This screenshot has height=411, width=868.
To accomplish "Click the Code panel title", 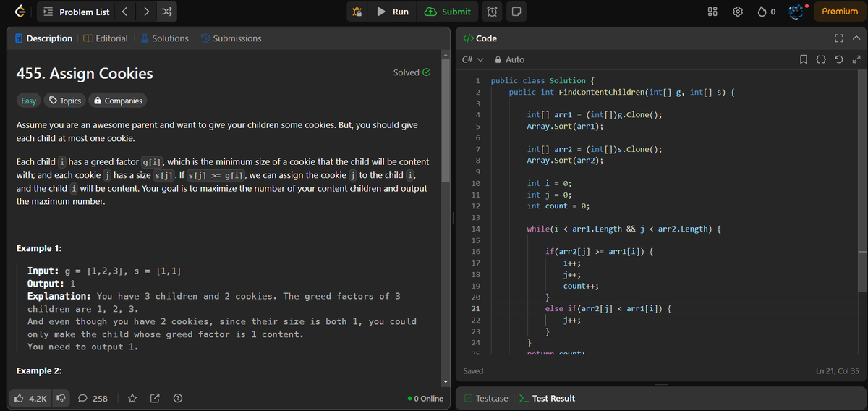I will (480, 38).
